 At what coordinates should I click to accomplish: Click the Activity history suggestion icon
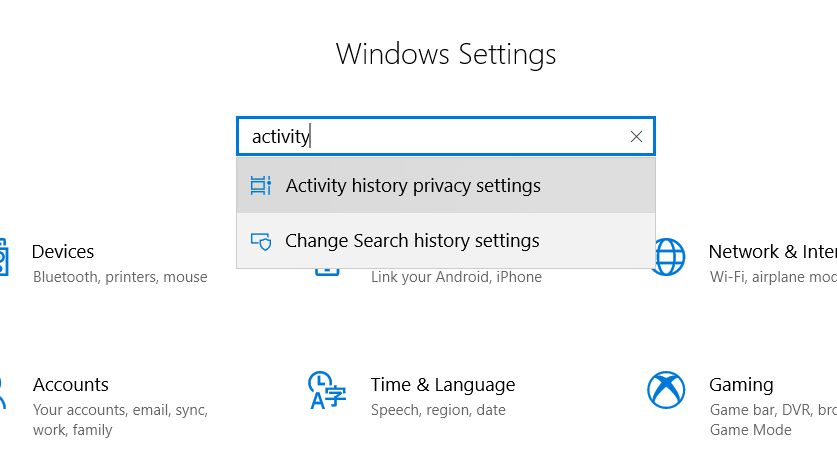click(x=260, y=185)
